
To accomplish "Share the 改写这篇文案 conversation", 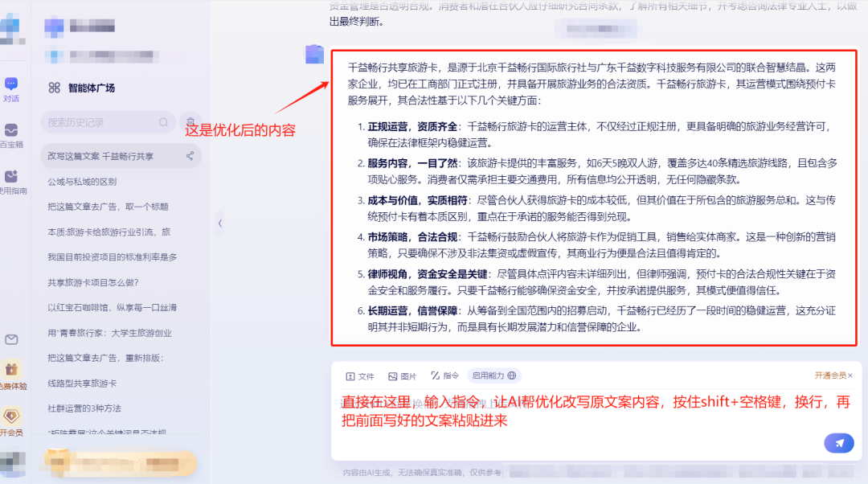I will point(190,156).
